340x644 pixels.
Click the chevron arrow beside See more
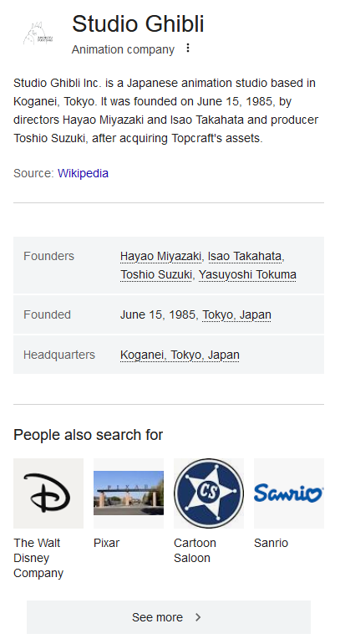click(198, 617)
